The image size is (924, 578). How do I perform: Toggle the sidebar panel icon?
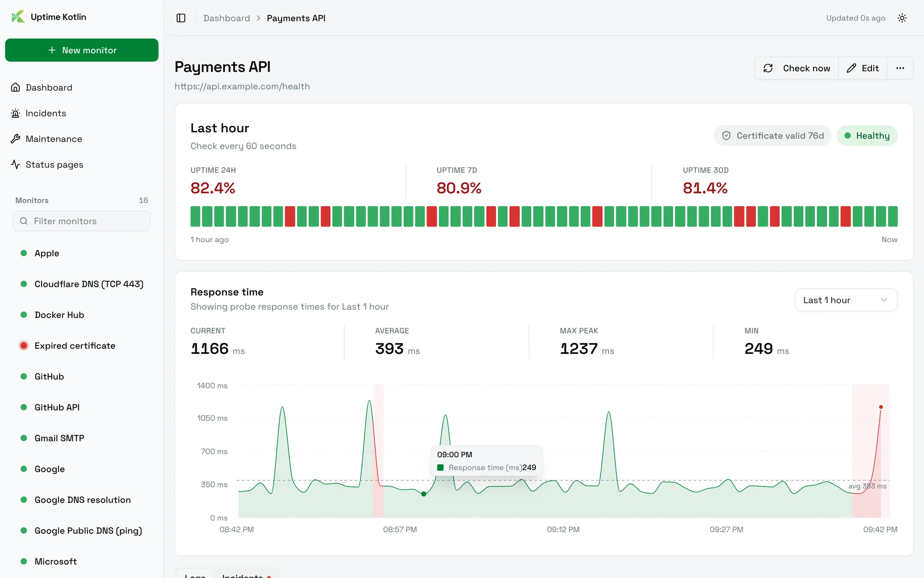point(181,18)
